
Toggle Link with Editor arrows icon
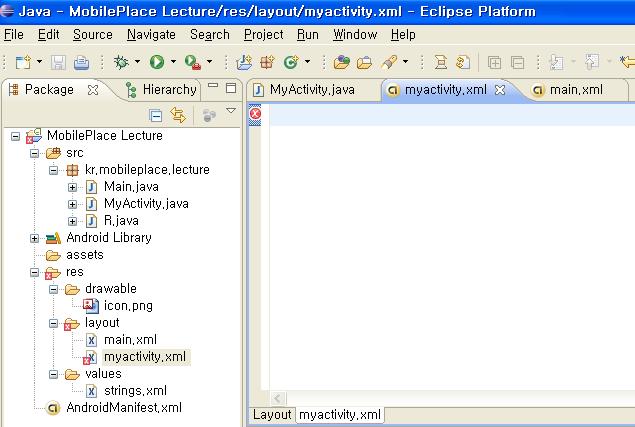click(178, 115)
